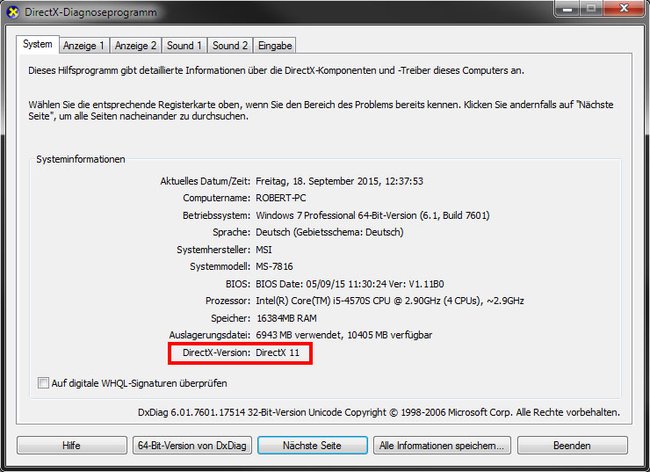
Task: Click the DirectX 11 version value
Action: click(x=277, y=353)
